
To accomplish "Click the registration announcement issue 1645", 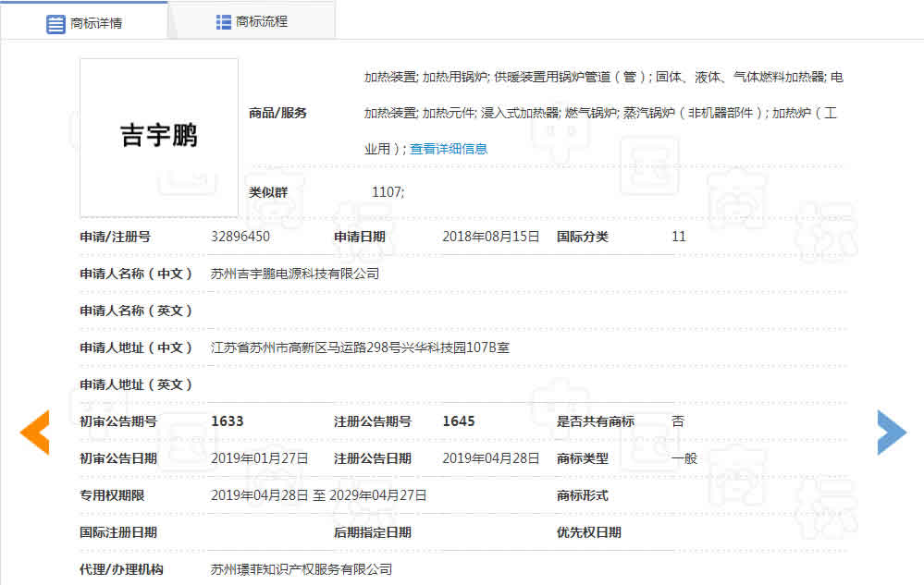I will [x=458, y=421].
